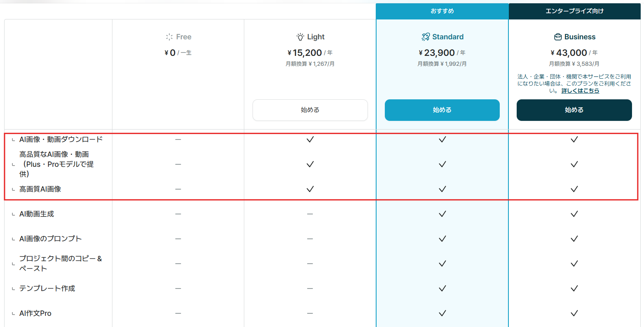Click Business checkmark in 高画質AI画像 row
This screenshot has height=327, width=644.
click(574, 189)
